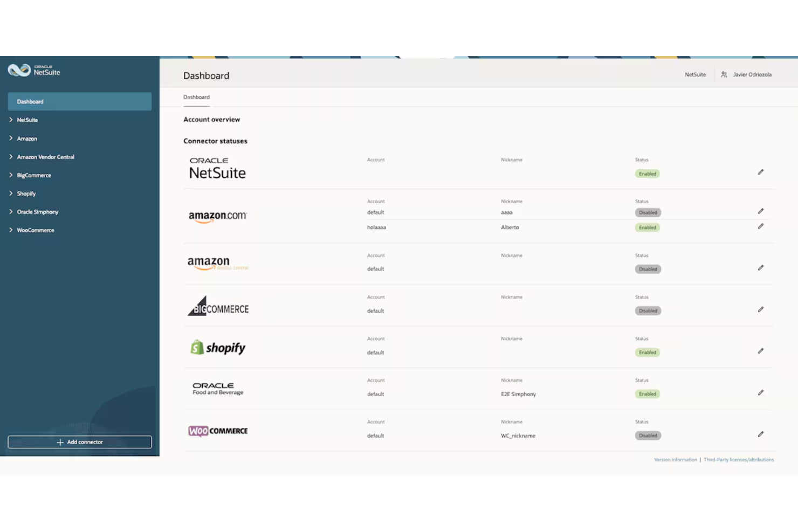Image resolution: width=798 pixels, height=532 pixels.
Task: Switch to the Dashboard tab
Action: click(x=196, y=97)
